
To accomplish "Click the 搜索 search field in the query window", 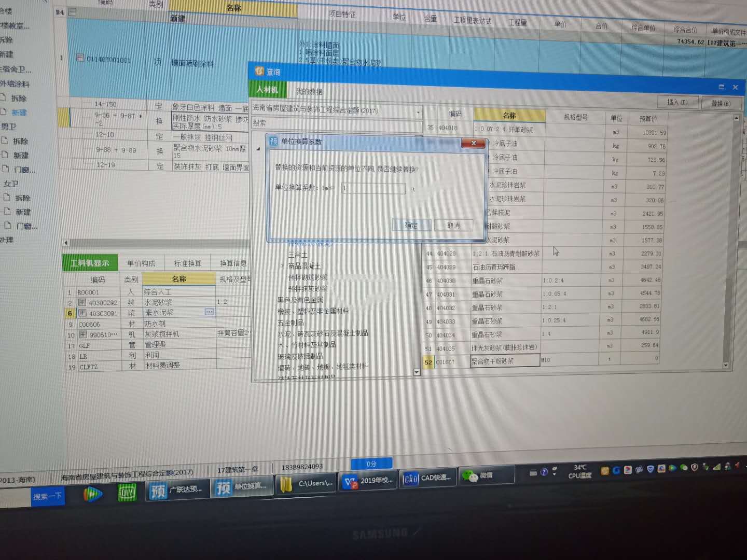I will click(x=336, y=123).
